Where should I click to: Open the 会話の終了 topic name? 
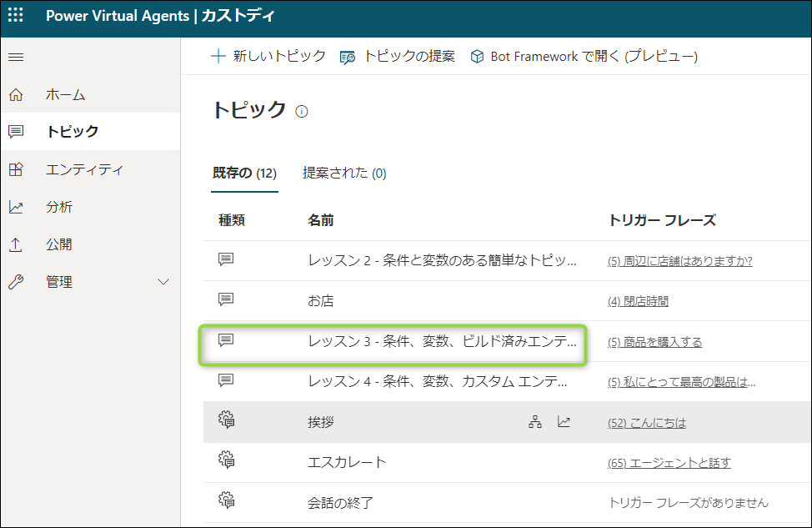340,503
